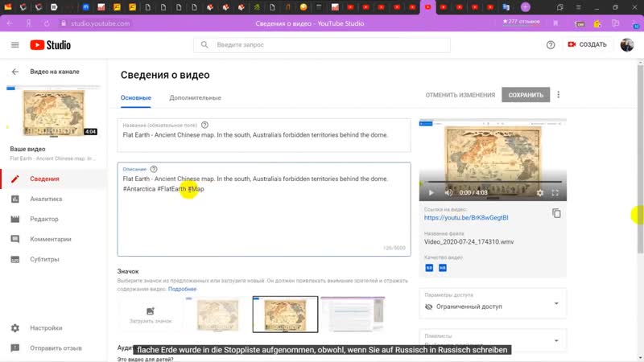This screenshot has height=362, width=644.
Task: Click the video preview progress bar
Action: point(493,183)
